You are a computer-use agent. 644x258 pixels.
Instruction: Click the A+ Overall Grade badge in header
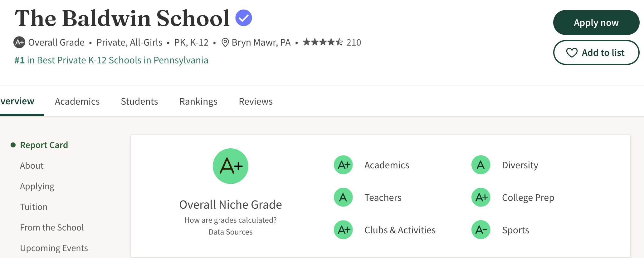(19, 42)
